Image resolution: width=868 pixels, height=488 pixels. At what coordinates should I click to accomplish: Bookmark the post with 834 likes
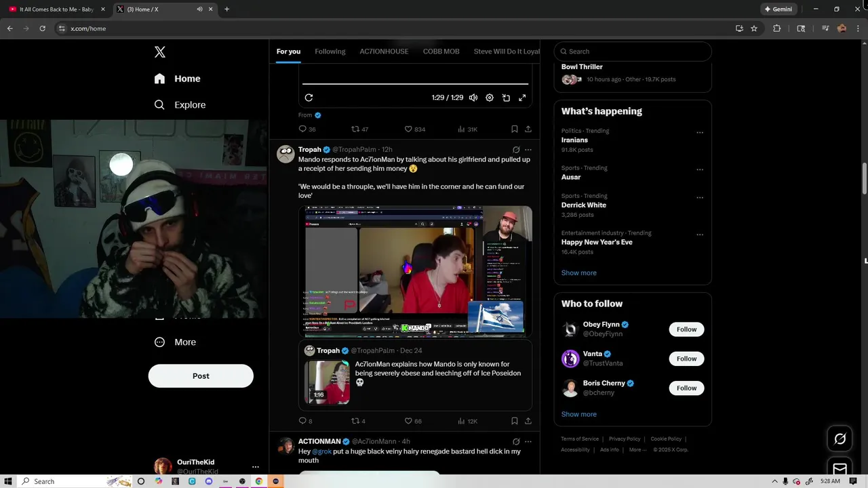tap(515, 129)
